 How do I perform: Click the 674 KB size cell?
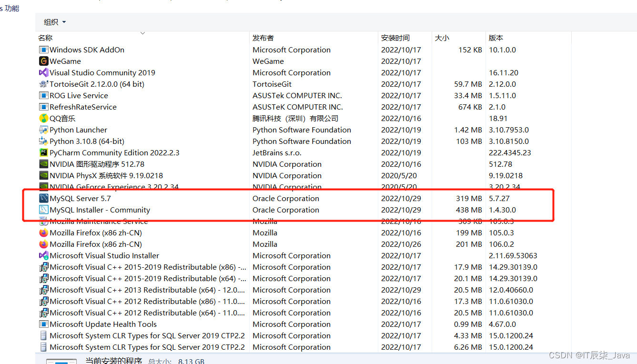[470, 107]
